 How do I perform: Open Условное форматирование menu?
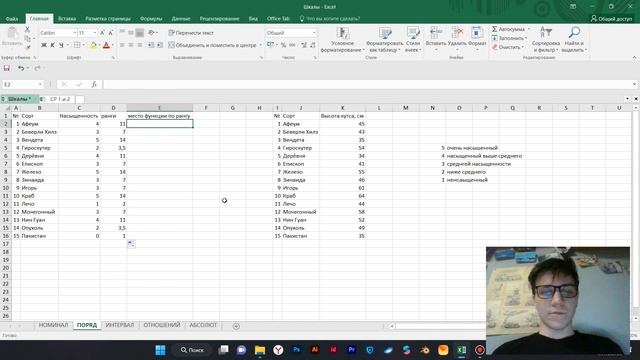tap(342, 40)
